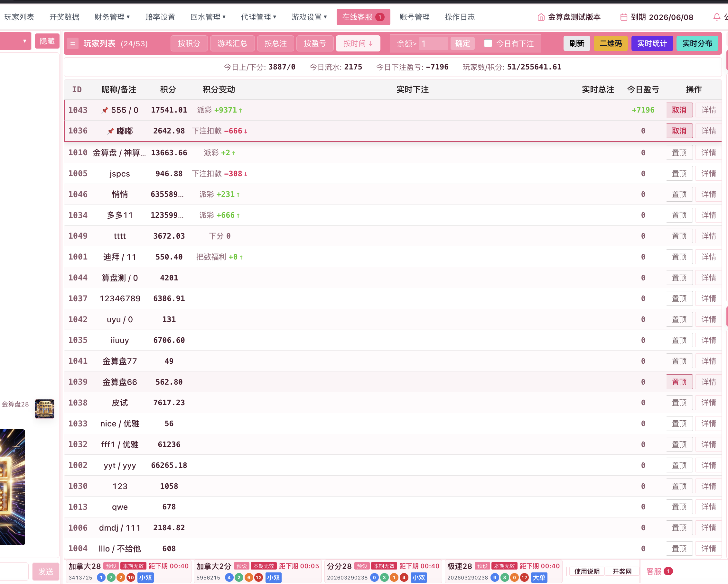Click the 金算盘28 avatar thumbnail
728x584 pixels.
pyautogui.click(x=44, y=408)
